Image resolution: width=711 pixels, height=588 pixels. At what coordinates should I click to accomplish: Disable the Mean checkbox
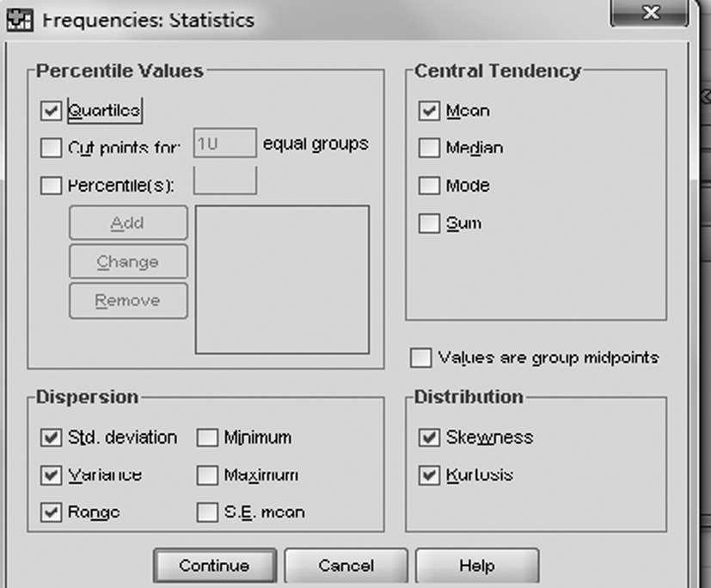[x=429, y=111]
